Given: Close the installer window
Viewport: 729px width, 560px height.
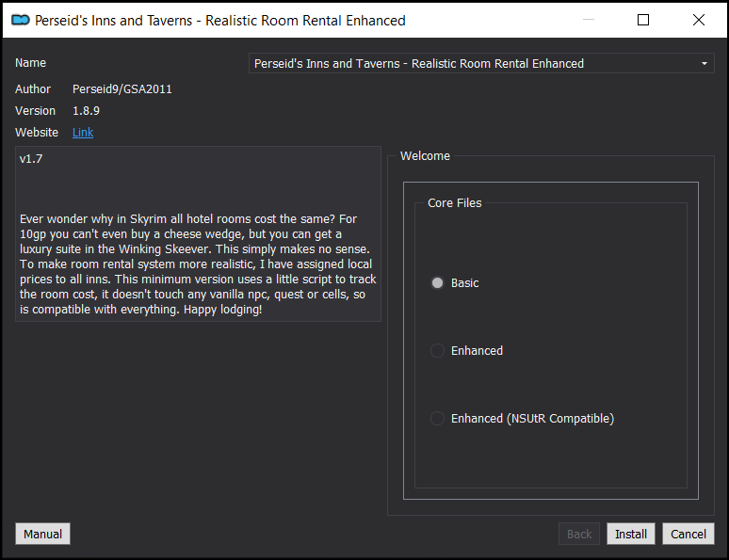Looking at the screenshot, I should pyautogui.click(x=698, y=20).
